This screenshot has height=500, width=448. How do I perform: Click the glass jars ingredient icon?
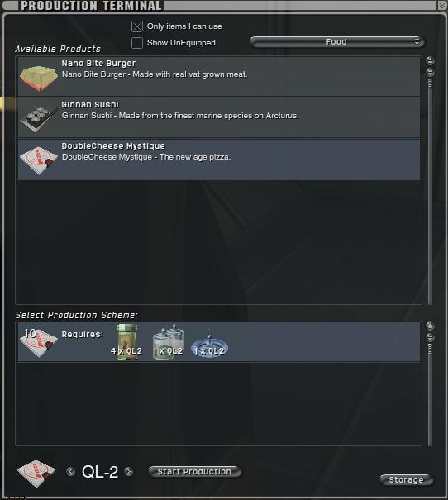point(168,342)
